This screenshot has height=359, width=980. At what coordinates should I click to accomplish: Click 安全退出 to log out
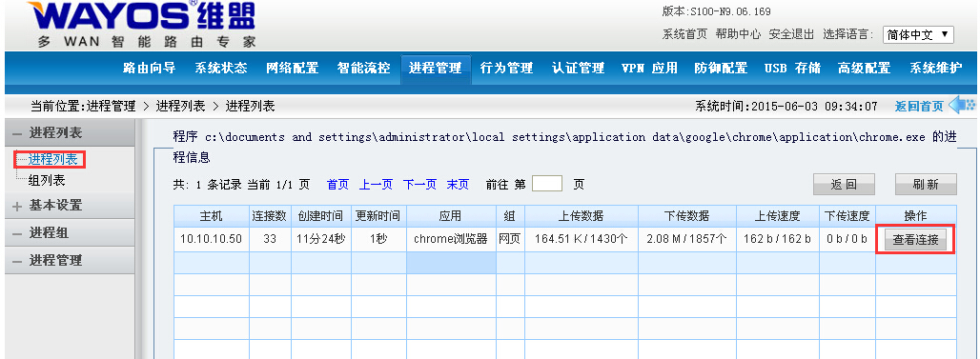coord(791,34)
